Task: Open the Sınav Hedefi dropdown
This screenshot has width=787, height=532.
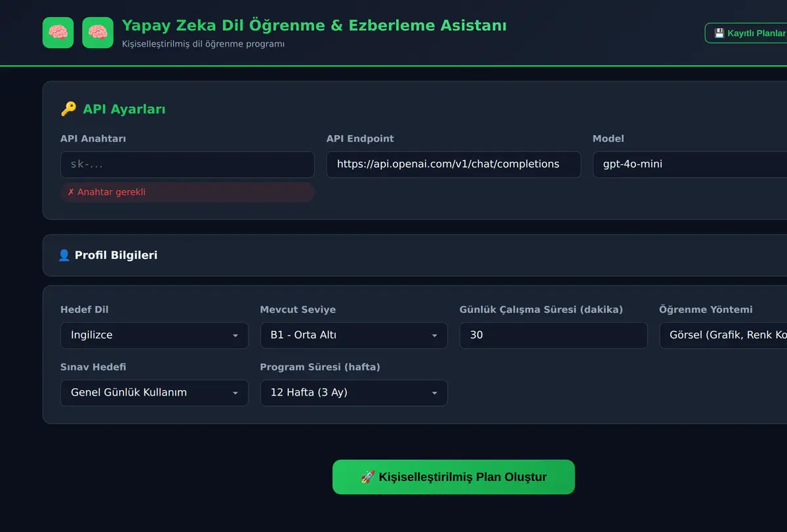Action: pyautogui.click(x=154, y=393)
